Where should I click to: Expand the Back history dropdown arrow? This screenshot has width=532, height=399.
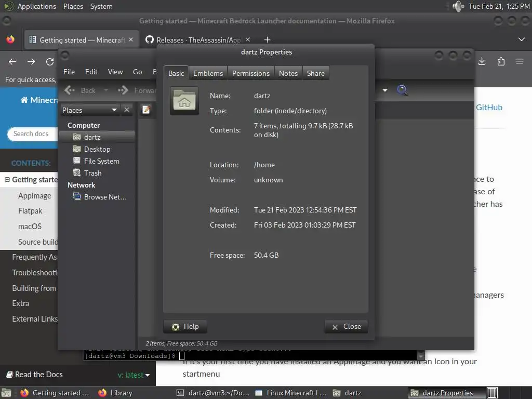(x=106, y=90)
